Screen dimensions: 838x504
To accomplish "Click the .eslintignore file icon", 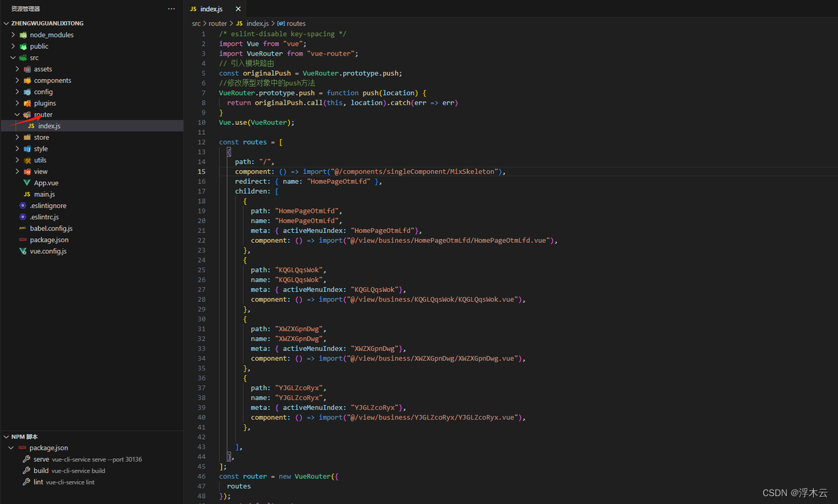I will click(23, 206).
